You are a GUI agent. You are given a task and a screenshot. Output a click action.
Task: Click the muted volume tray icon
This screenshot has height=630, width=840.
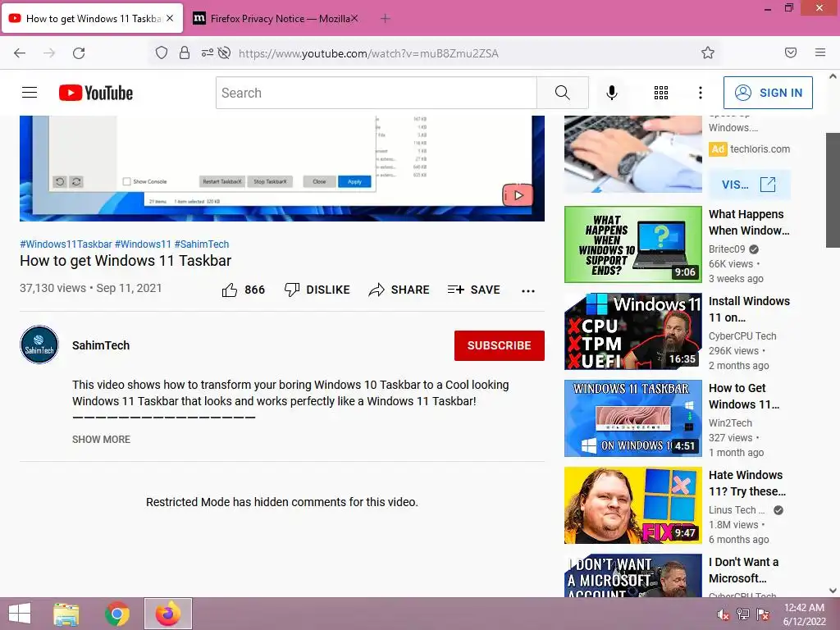[x=724, y=614]
